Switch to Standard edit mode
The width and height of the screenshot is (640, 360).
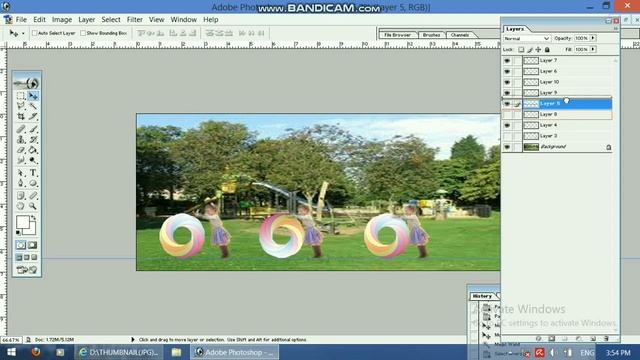point(21,245)
